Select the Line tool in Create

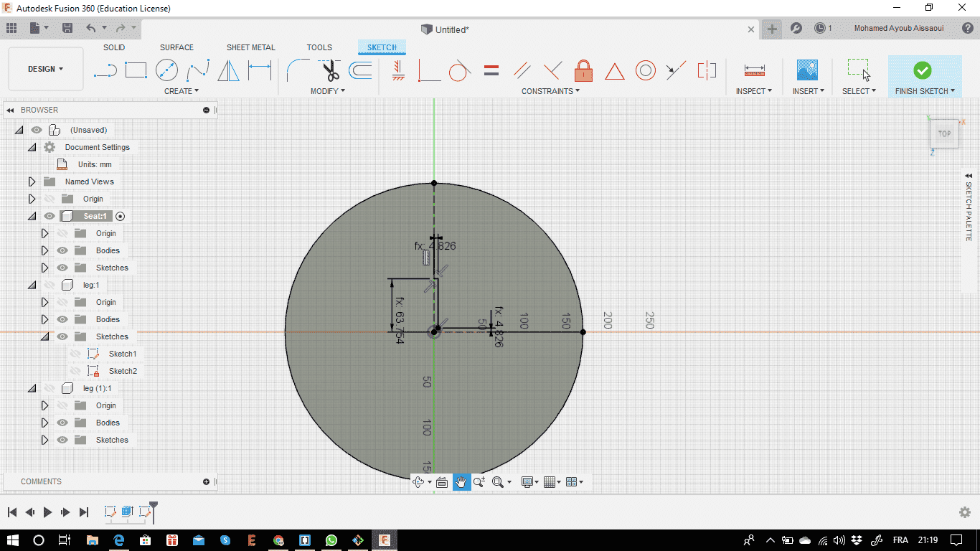tap(105, 70)
